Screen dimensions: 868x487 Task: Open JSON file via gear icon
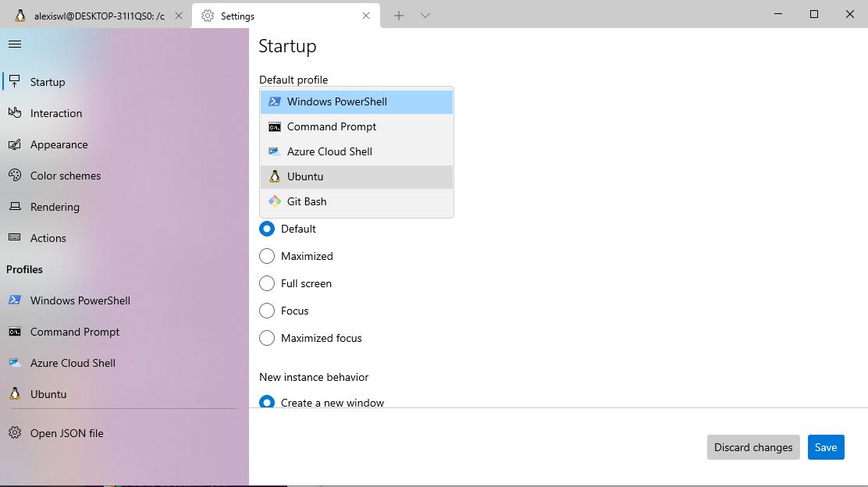[x=15, y=433]
